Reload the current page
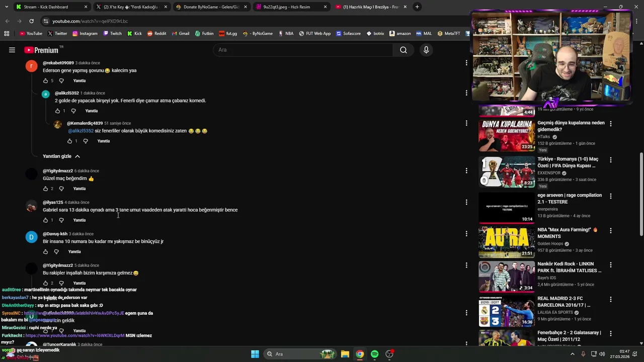Screen dimensions: 644x362 (x=31, y=21)
